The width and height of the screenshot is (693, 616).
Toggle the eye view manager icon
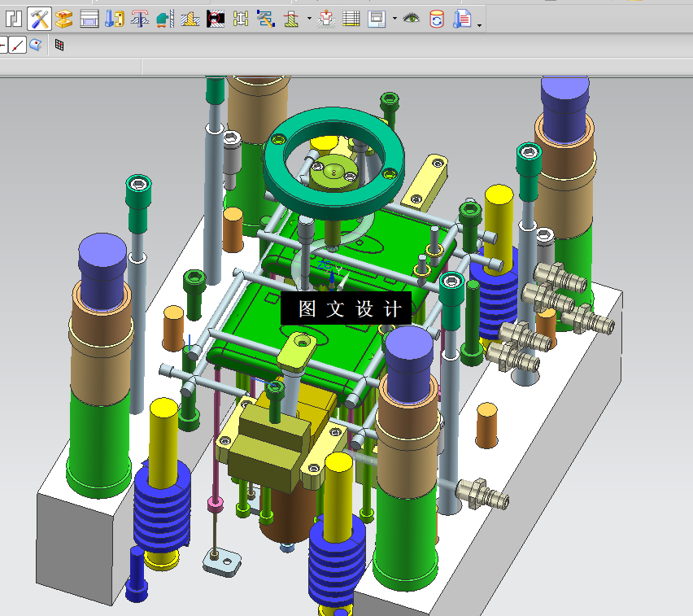pos(412,18)
